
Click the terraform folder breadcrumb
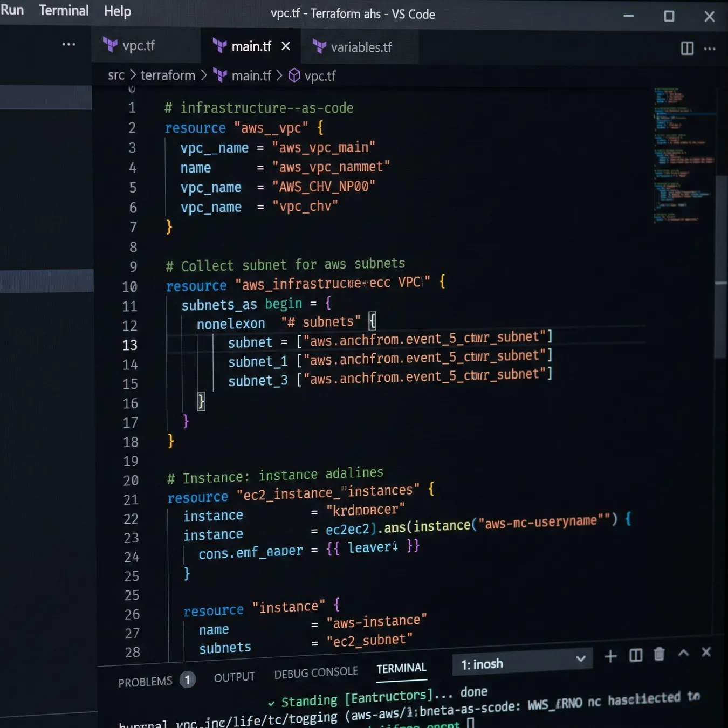click(x=168, y=75)
